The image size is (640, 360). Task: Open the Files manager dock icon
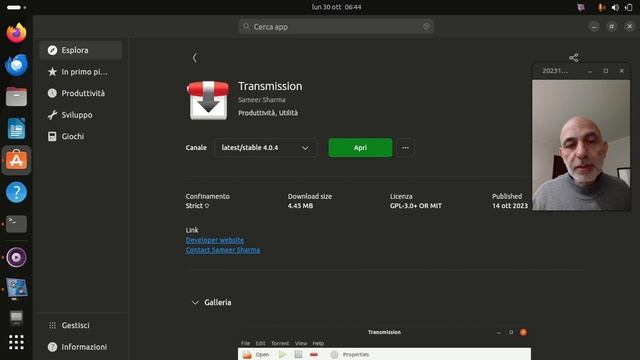[x=16, y=97]
